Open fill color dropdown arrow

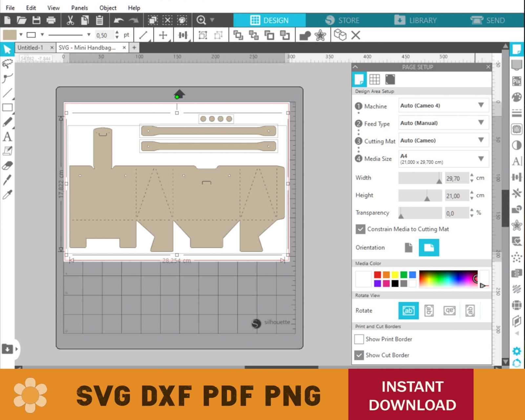[21, 34]
